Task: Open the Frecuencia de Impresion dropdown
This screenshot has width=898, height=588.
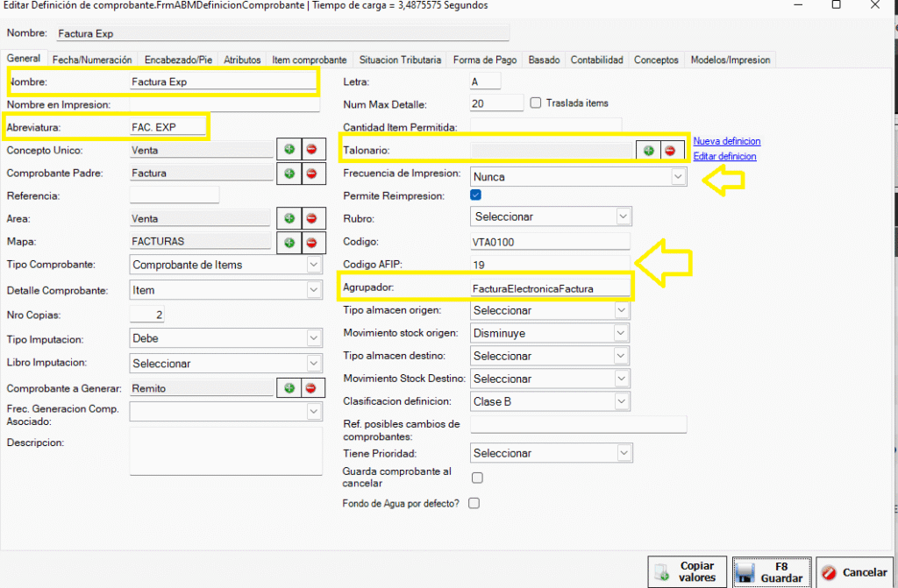Action: pyautogui.click(x=579, y=177)
